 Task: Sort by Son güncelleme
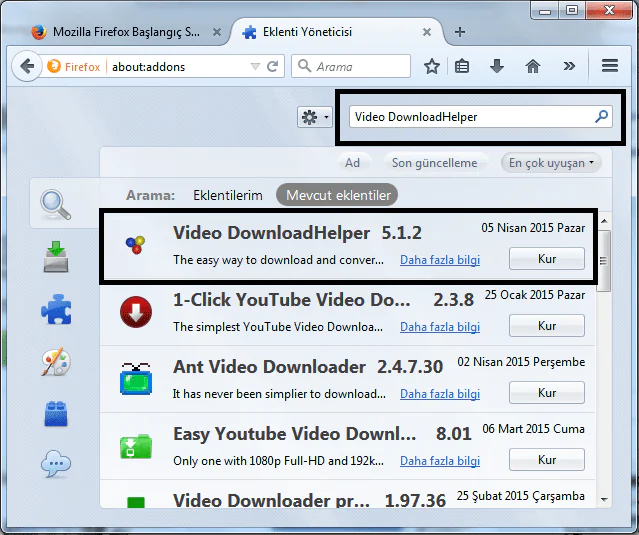pyautogui.click(x=434, y=163)
